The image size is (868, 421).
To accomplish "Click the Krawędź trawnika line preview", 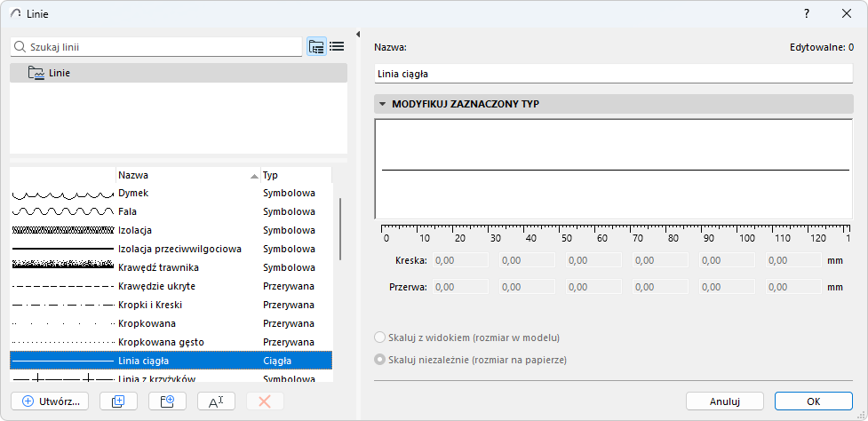I will (x=62, y=264).
